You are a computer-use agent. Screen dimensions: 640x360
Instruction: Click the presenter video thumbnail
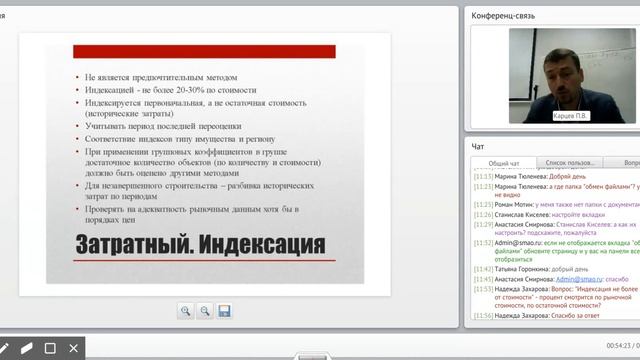click(572, 76)
